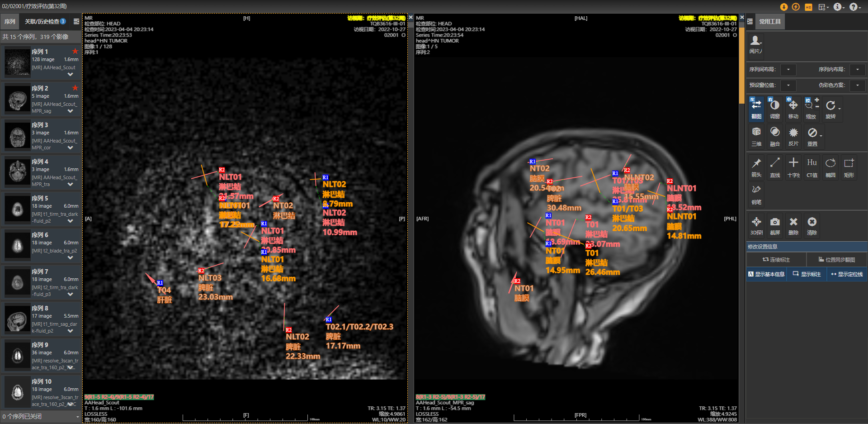The height and width of the screenshot is (424, 868).
Task: Select the 序列 9 thumbnail
Action: tap(18, 356)
